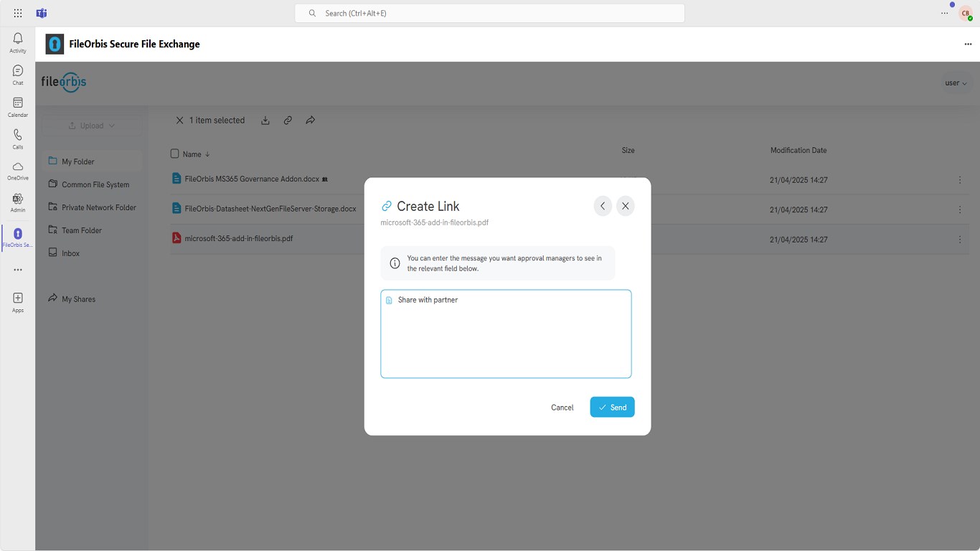Image resolution: width=980 pixels, height=551 pixels.
Task: Click the Microsoft Teams logo icon
Action: point(42,13)
